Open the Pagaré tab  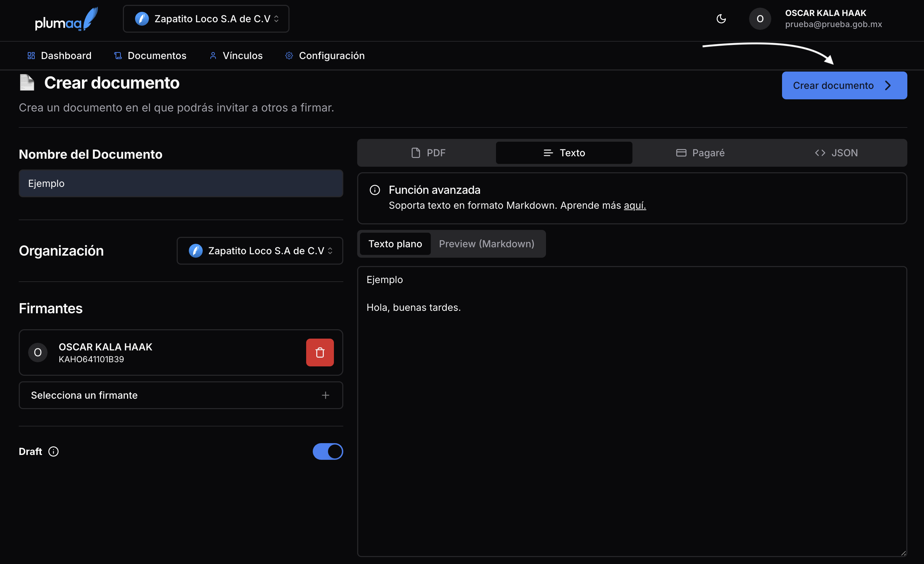click(700, 153)
